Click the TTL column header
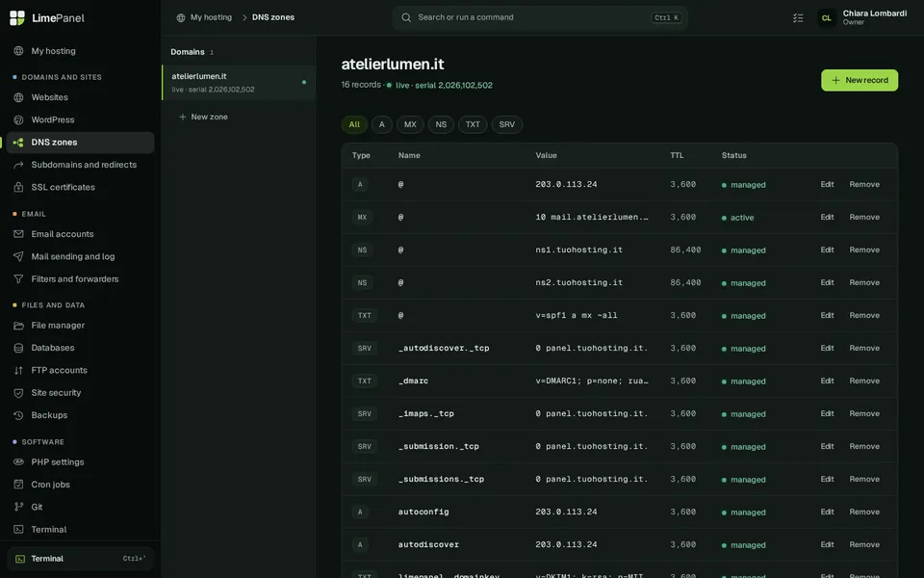Viewport: 924px width, 578px height. click(x=677, y=156)
